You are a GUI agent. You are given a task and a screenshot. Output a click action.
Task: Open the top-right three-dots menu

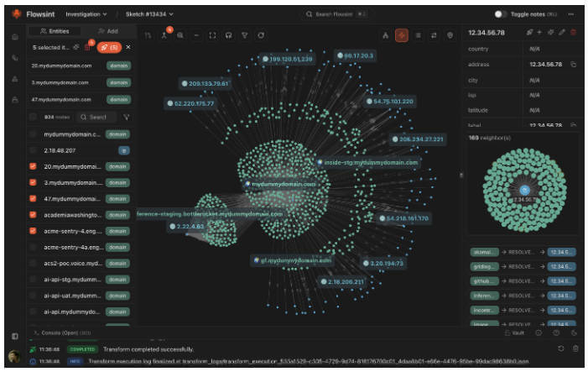(x=570, y=14)
